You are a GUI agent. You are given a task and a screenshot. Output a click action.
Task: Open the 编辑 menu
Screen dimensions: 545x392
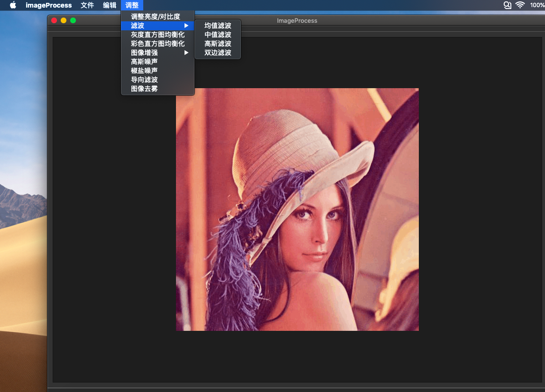click(x=110, y=5)
